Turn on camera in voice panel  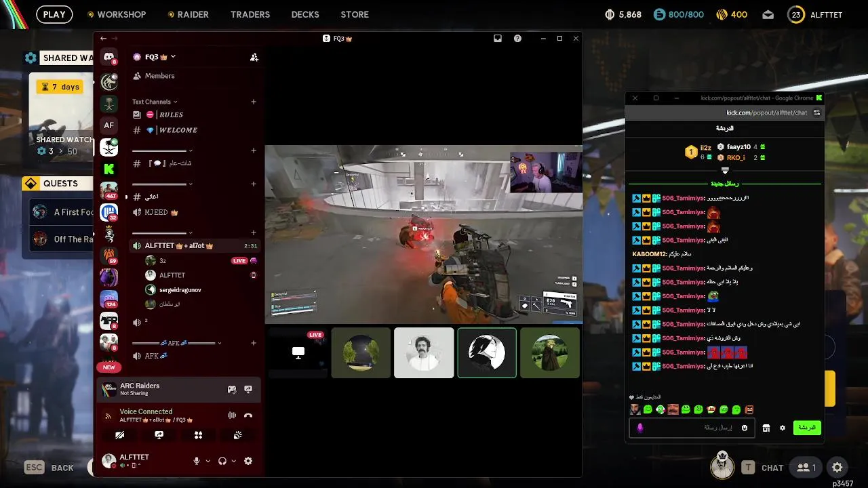coord(120,435)
